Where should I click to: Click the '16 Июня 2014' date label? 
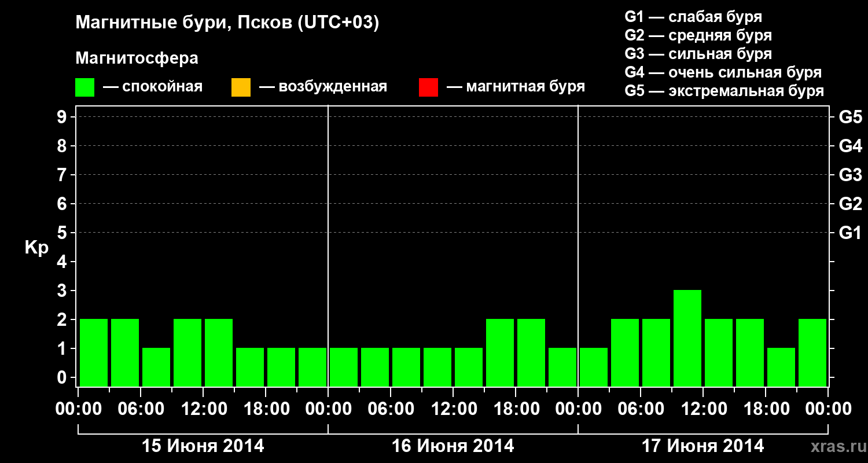[x=453, y=446]
